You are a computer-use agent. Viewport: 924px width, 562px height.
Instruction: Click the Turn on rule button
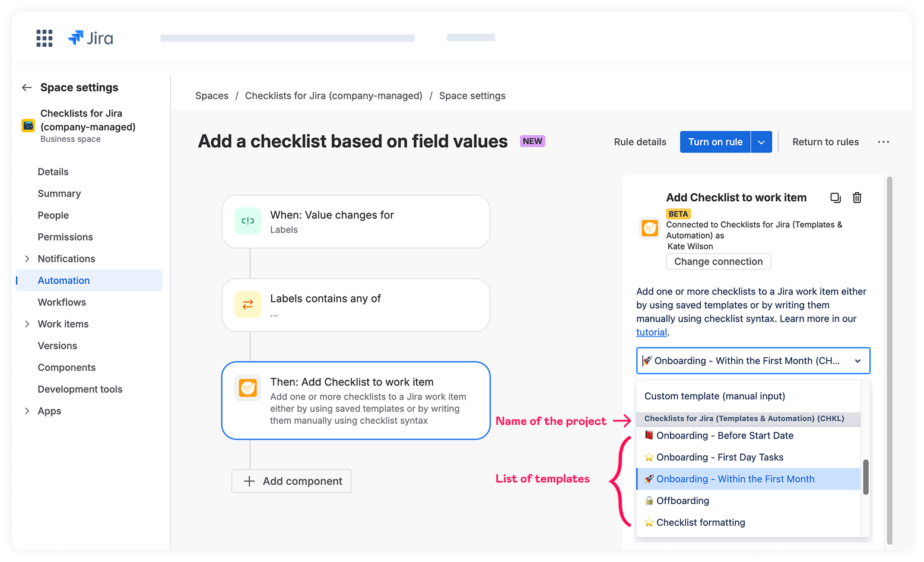click(x=715, y=142)
